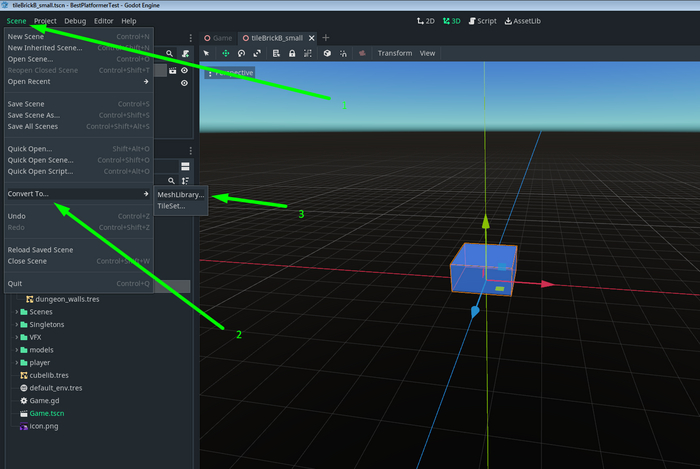Click the Use Snap magnet icon
Screen dimensions: 700x469
click(x=341, y=53)
